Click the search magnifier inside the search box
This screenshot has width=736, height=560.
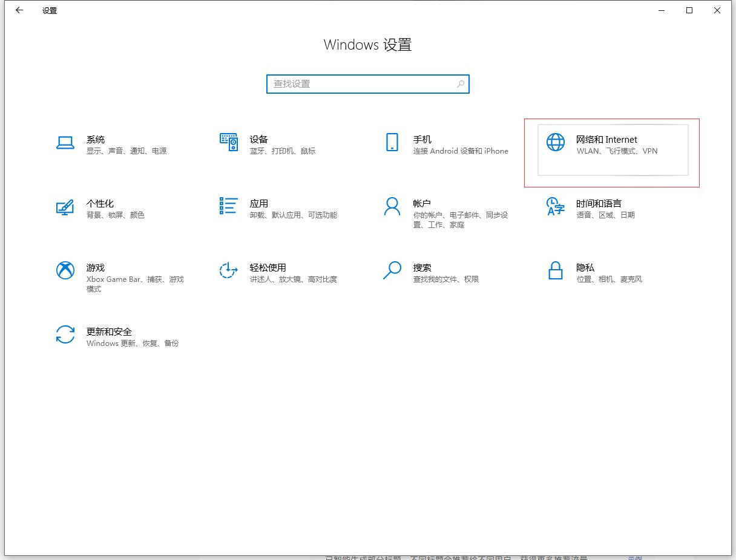(460, 83)
